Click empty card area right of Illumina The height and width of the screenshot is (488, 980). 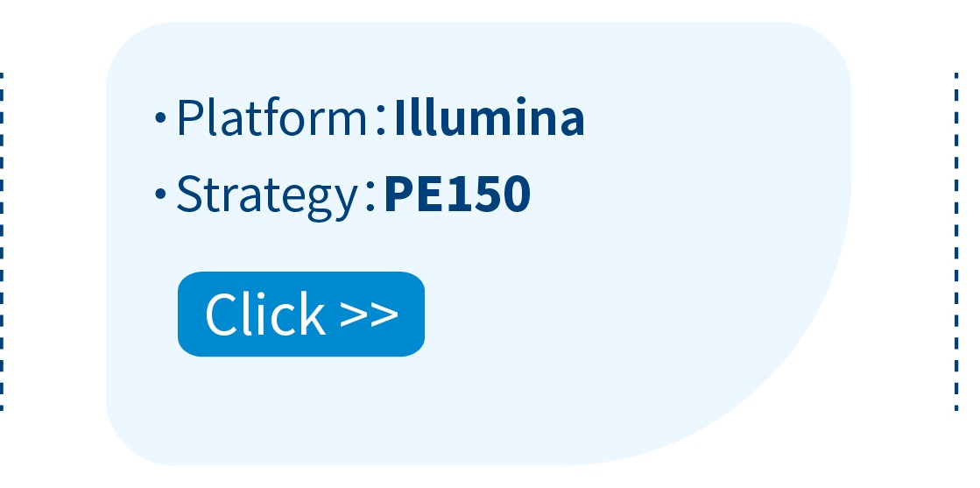pyautogui.click(x=713, y=117)
